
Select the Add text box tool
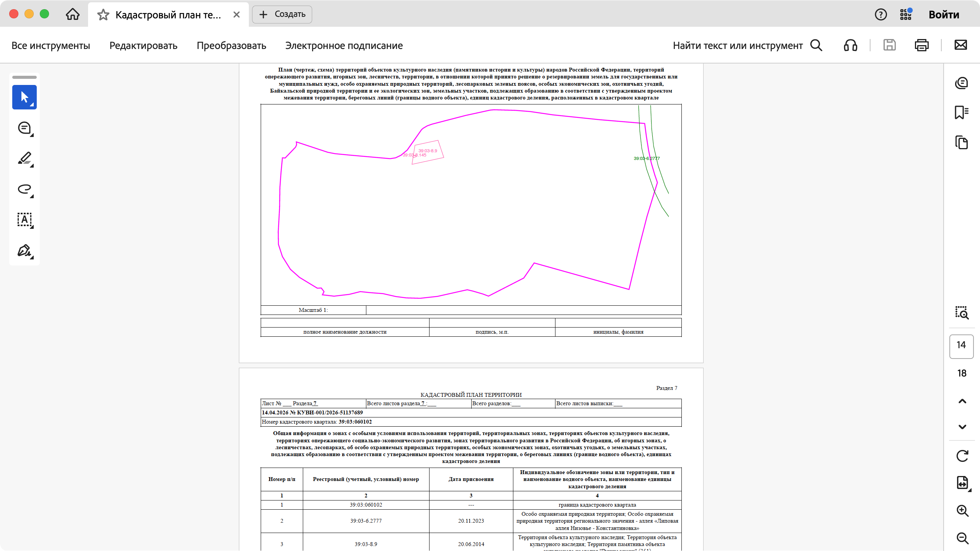[24, 220]
